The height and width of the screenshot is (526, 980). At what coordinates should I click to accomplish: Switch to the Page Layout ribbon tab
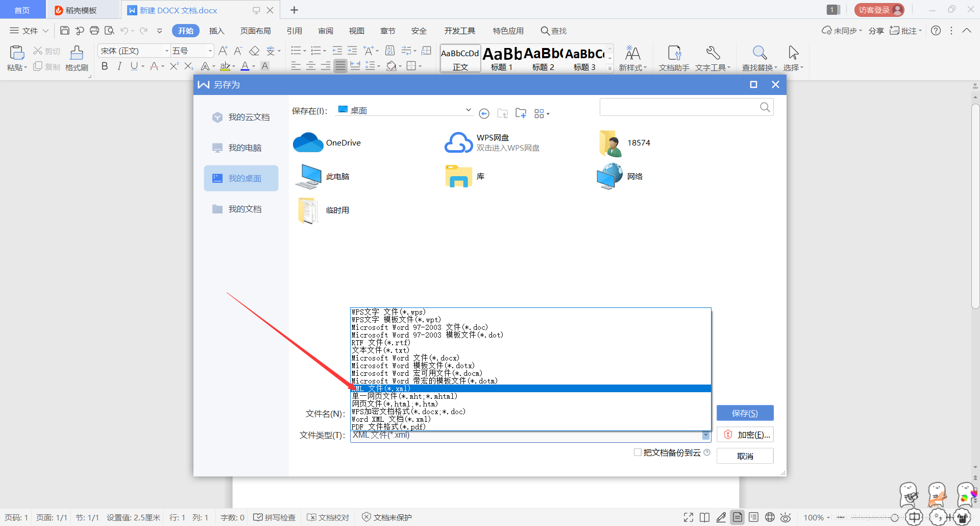pyautogui.click(x=256, y=31)
